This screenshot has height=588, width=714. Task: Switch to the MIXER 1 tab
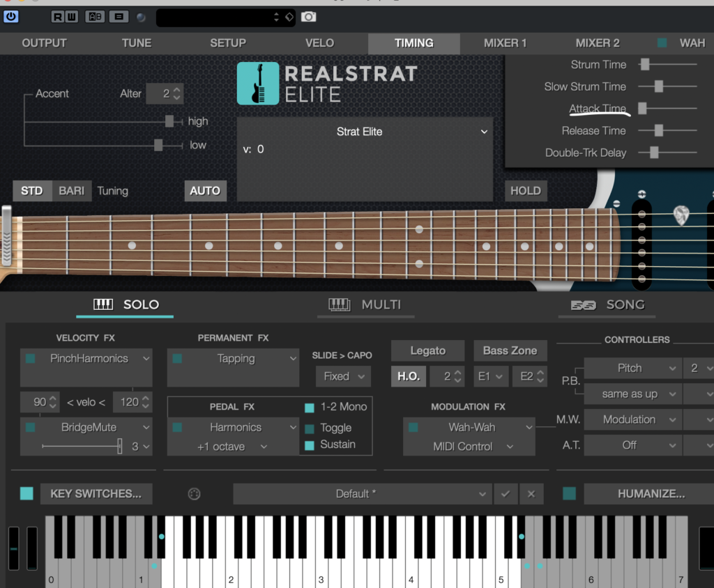click(505, 43)
